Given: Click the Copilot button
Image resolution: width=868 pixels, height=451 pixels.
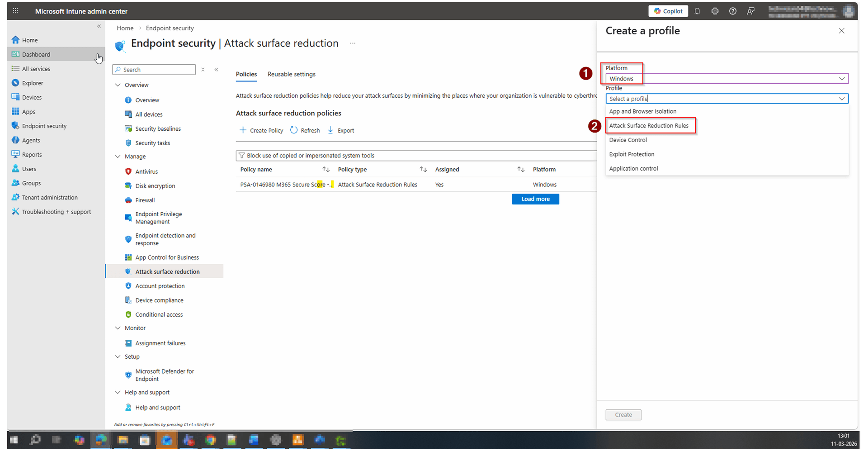Looking at the screenshot, I should (668, 11).
